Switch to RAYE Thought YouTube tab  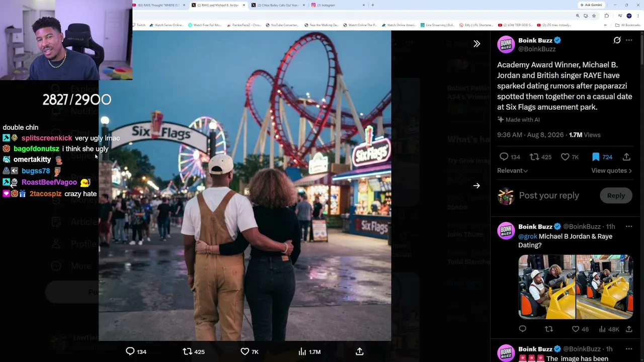pos(159,5)
